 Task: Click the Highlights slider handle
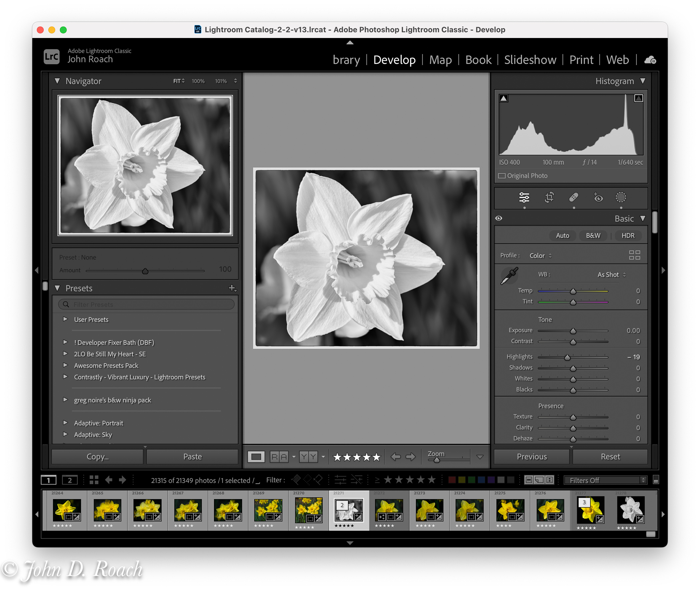pyautogui.click(x=567, y=358)
